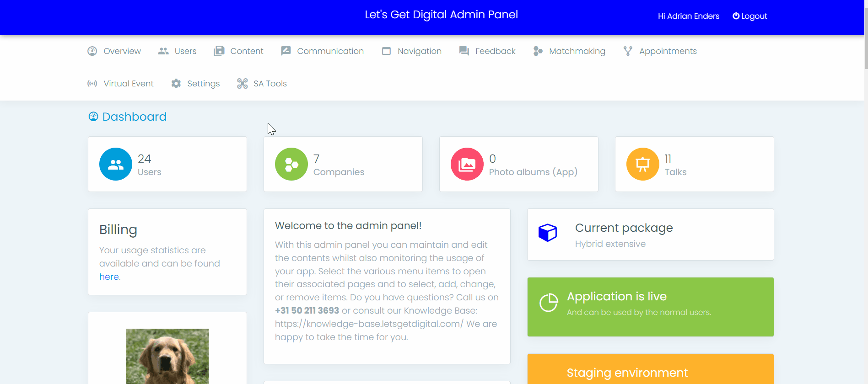Log out using the Logout link

coord(749,16)
